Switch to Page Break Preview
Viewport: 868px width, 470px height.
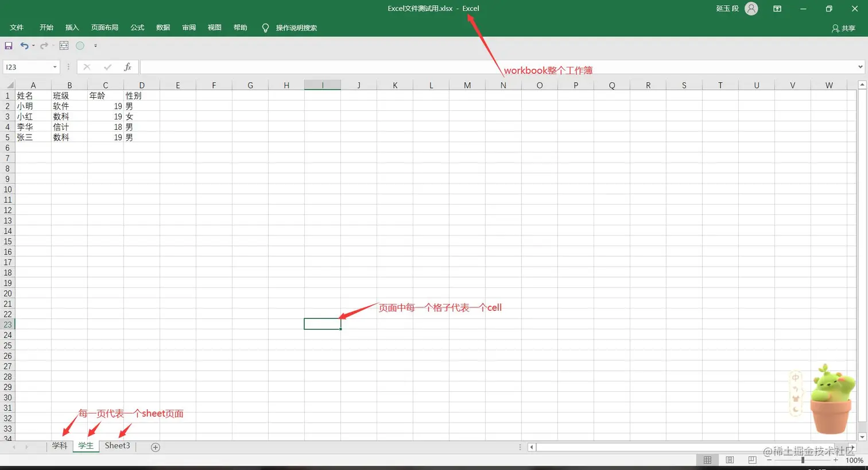coord(752,460)
